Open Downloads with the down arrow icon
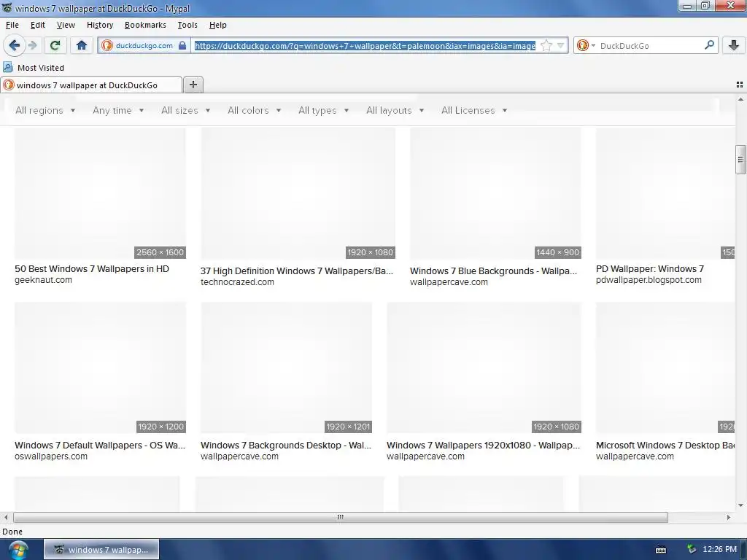Screen dimensions: 747x560 [734, 45]
